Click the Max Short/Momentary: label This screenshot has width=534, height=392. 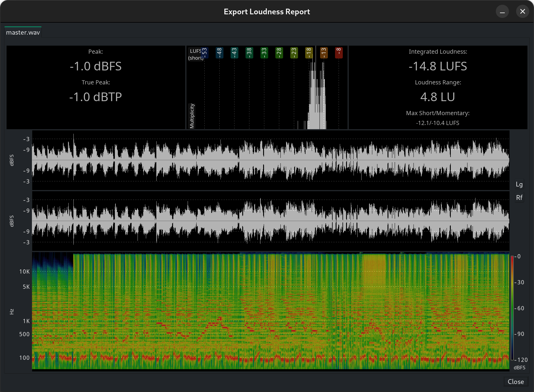(x=438, y=113)
